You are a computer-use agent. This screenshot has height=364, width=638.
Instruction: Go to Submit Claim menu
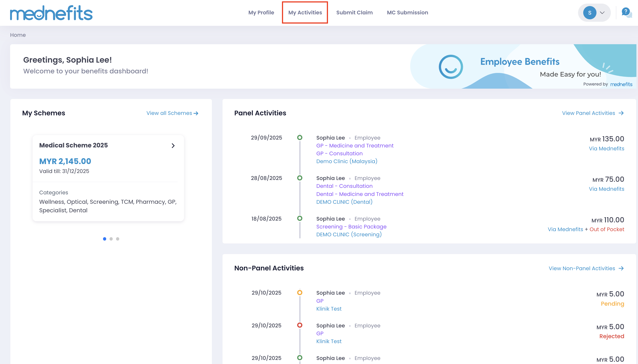coord(354,13)
